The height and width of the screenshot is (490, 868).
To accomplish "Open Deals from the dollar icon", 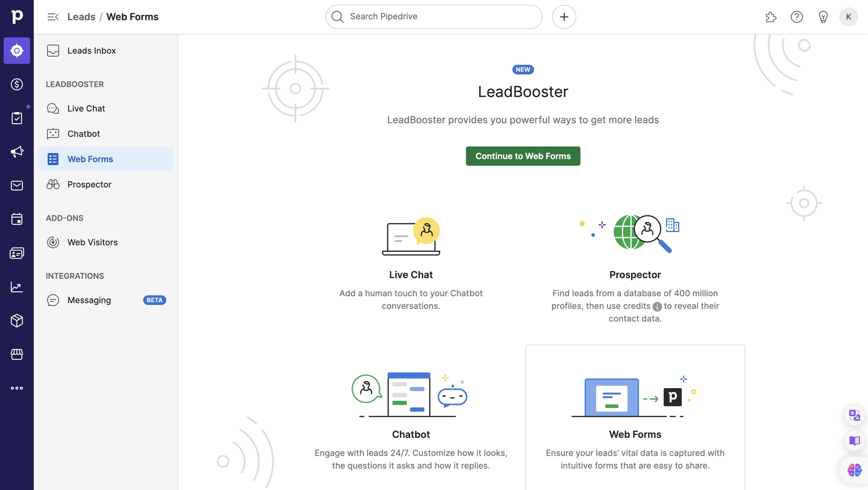I will point(17,84).
